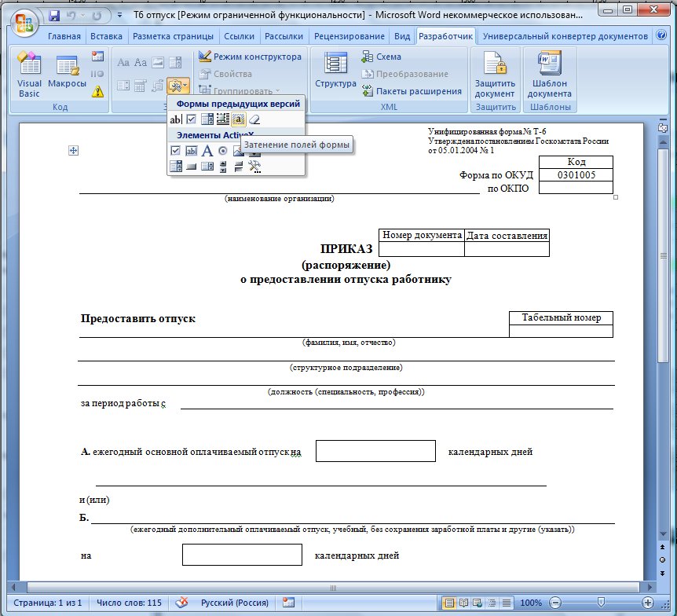Image resolution: width=677 pixels, height=616 pixels.
Task: Open the Рецензирование ribbon tab
Action: [x=349, y=36]
